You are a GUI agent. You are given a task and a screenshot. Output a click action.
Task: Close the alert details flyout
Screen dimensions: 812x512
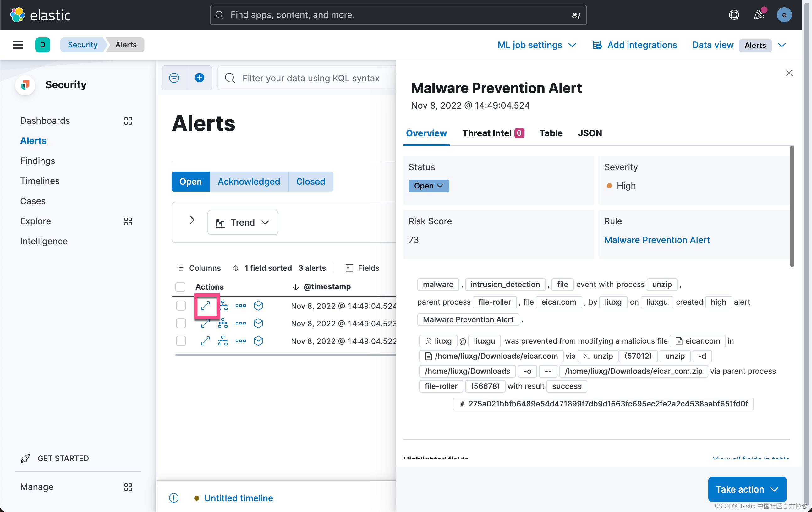pyautogui.click(x=789, y=73)
